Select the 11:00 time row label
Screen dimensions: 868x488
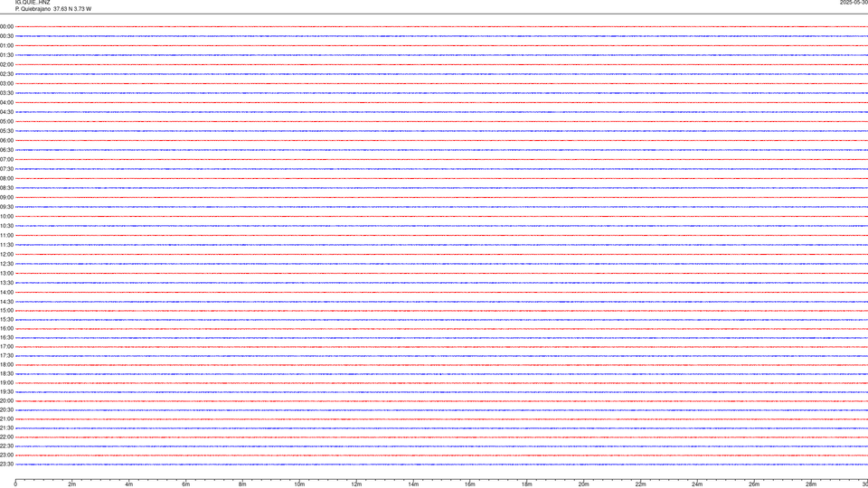(x=6, y=235)
